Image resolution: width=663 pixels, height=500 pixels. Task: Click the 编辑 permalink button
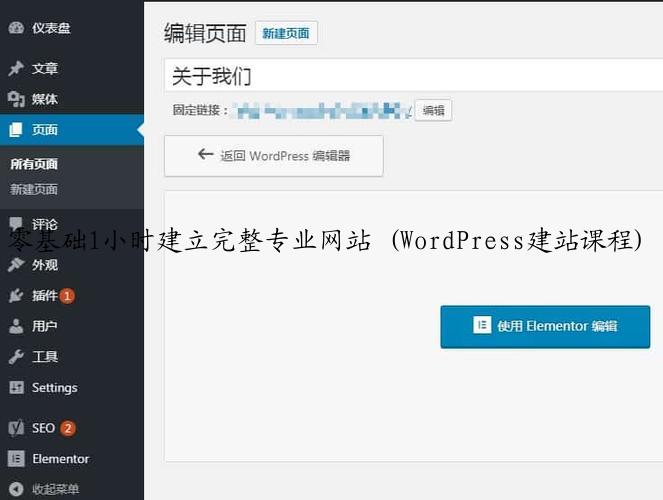tap(433, 110)
